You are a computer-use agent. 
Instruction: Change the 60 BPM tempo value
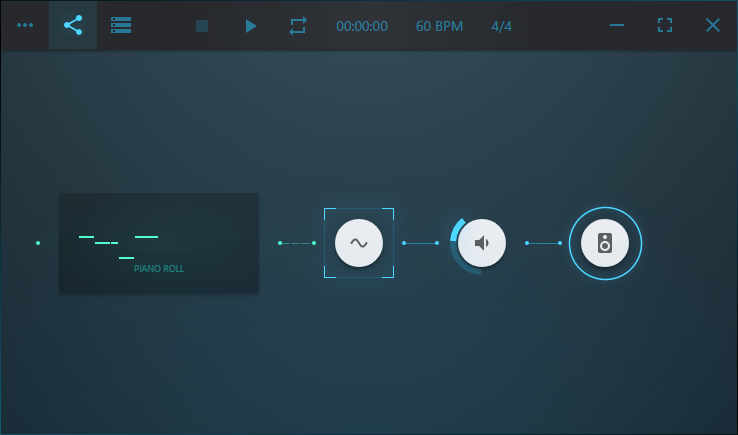(x=439, y=26)
